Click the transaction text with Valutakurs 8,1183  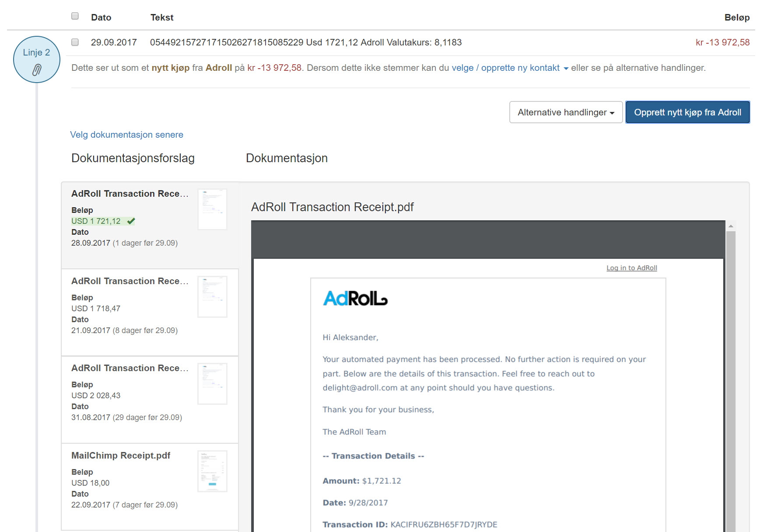[x=306, y=42]
